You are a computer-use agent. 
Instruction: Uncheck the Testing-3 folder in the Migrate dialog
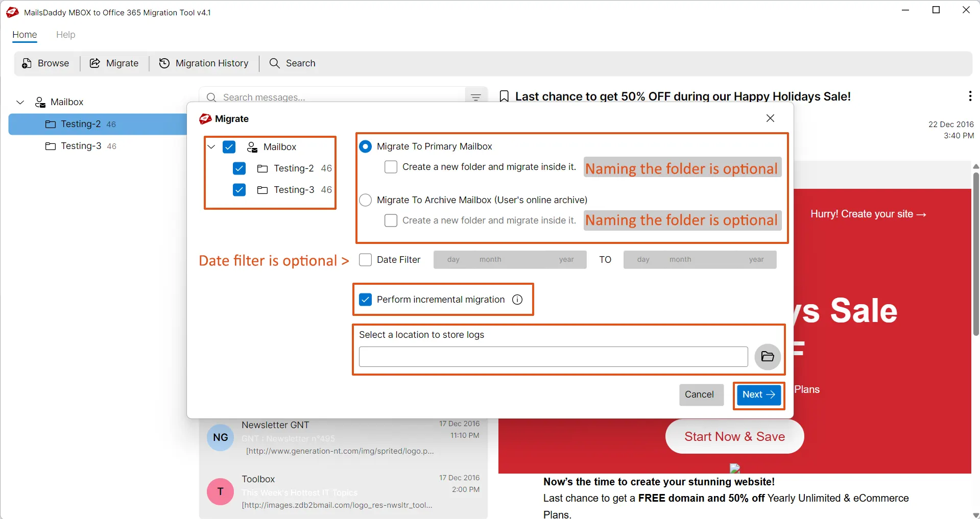click(x=239, y=190)
